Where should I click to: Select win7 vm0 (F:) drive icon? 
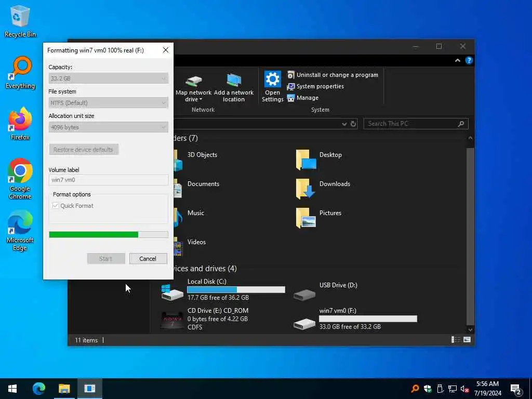click(304, 324)
